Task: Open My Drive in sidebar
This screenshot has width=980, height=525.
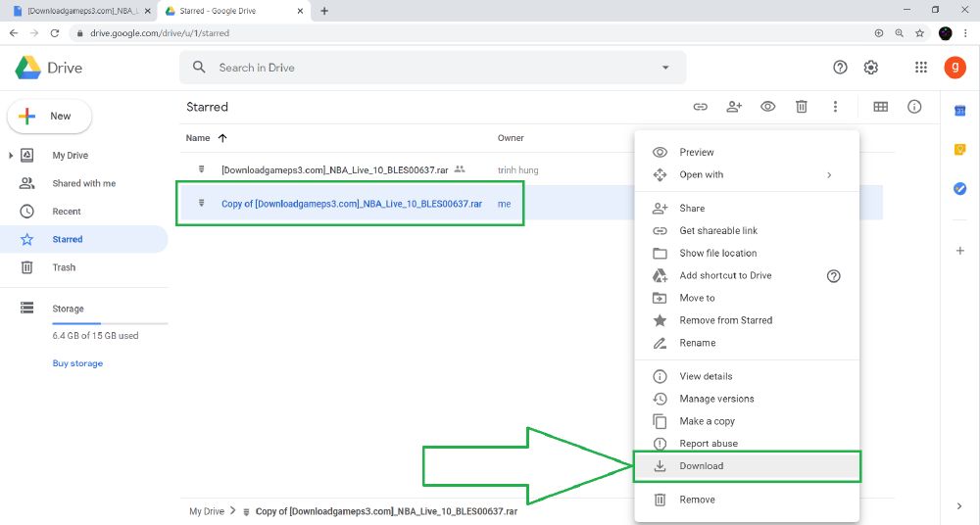Action: pyautogui.click(x=70, y=155)
